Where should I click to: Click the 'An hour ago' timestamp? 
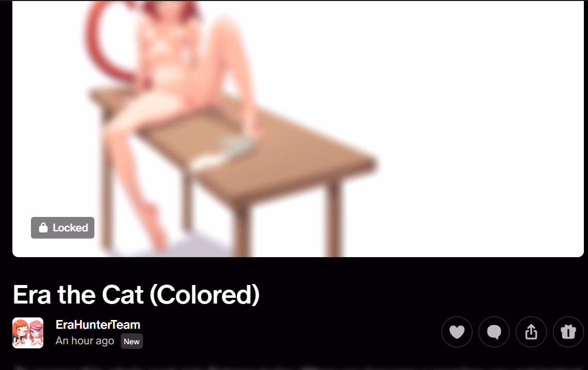pos(85,341)
